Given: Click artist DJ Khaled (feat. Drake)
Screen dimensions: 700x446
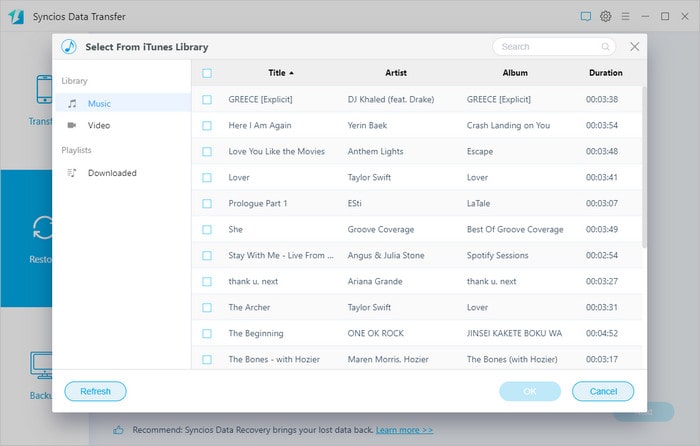Looking at the screenshot, I should coord(391,99).
